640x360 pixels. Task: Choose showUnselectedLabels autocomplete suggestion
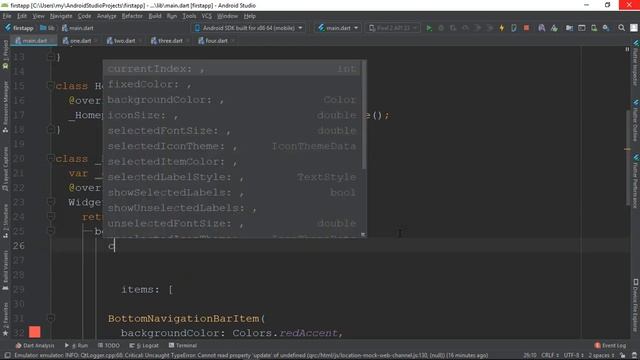pyautogui.click(x=232, y=208)
